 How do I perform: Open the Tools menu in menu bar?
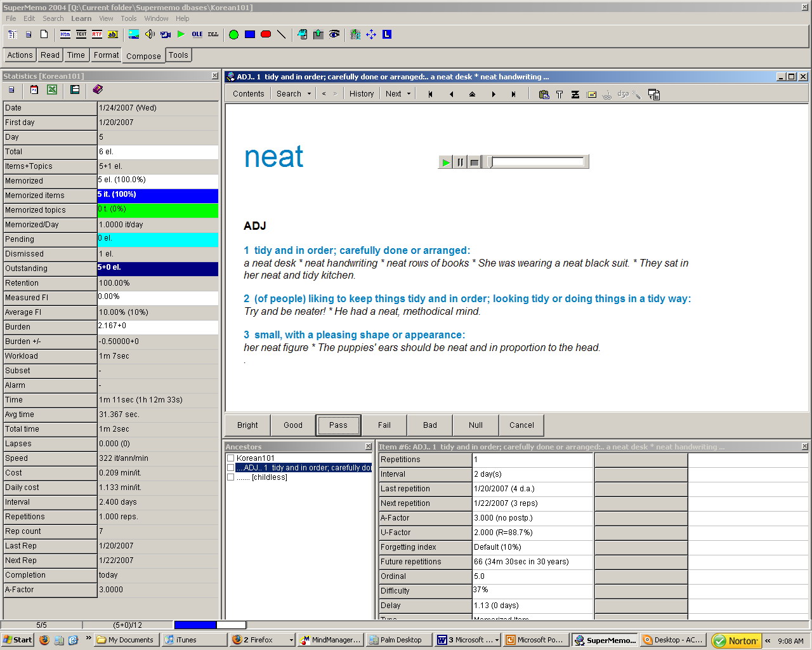pyautogui.click(x=129, y=18)
